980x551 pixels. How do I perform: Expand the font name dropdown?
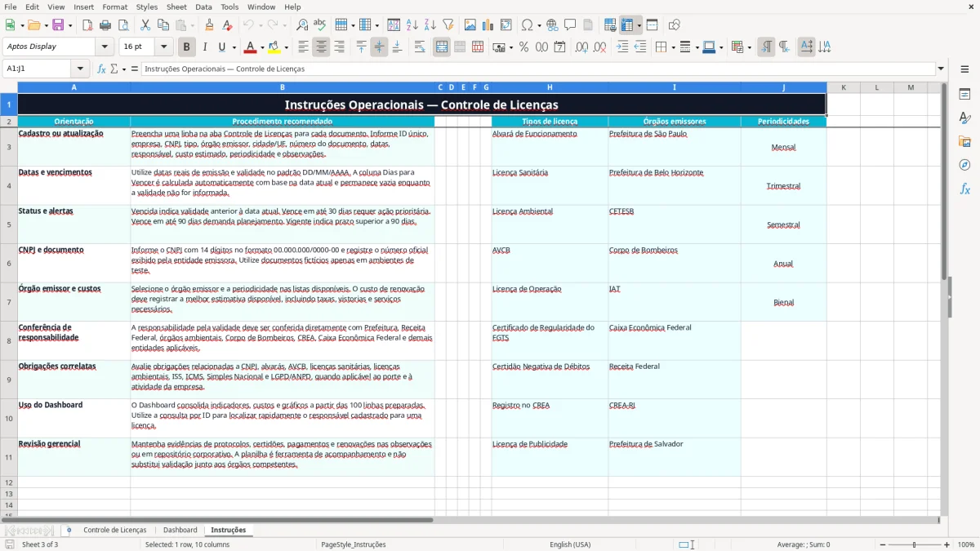pyautogui.click(x=106, y=47)
